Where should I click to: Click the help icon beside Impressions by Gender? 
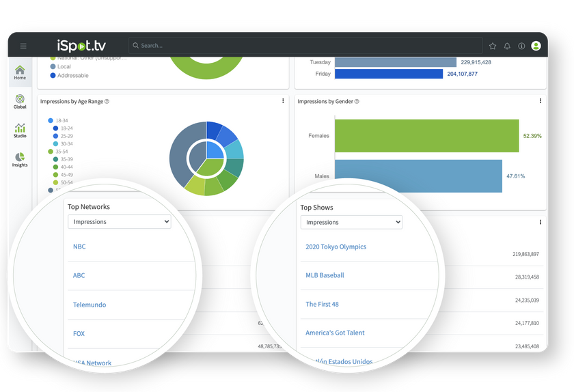click(x=357, y=102)
